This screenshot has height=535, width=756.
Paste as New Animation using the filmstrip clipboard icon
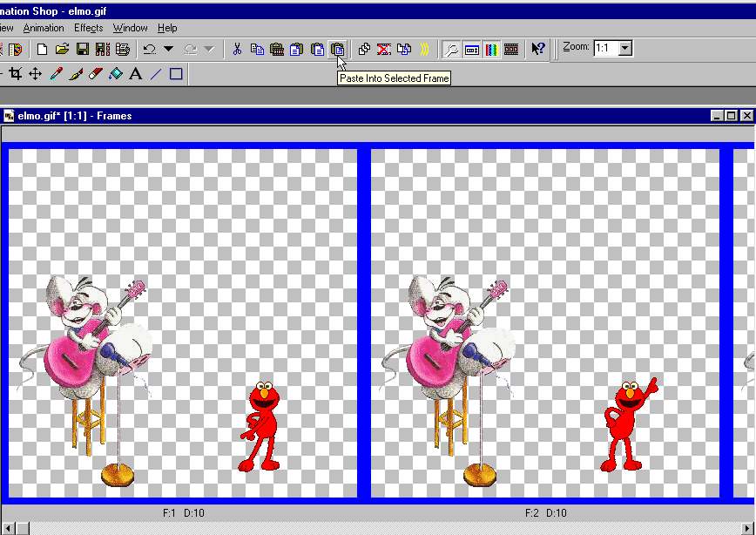277,49
